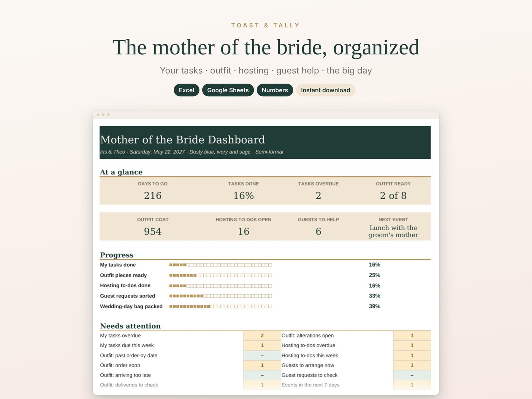Click the Excel format pill
Viewport: 532px width, 399px height.
pyautogui.click(x=187, y=90)
